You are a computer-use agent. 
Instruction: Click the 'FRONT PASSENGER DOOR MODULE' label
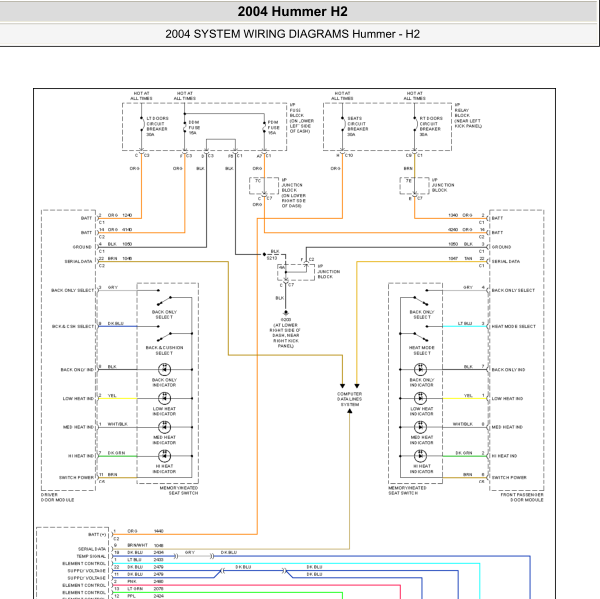(x=522, y=497)
